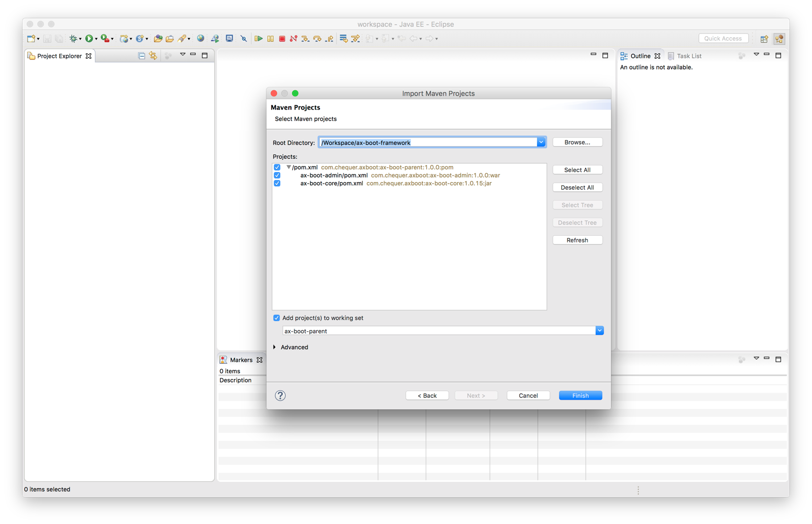Click the Run Last Tool icon with red toolbox

point(105,39)
